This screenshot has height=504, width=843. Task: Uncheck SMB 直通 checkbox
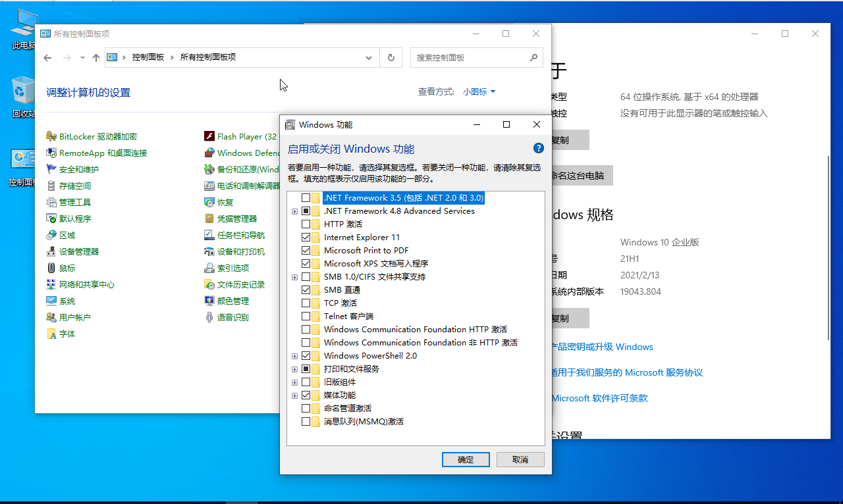[306, 290]
